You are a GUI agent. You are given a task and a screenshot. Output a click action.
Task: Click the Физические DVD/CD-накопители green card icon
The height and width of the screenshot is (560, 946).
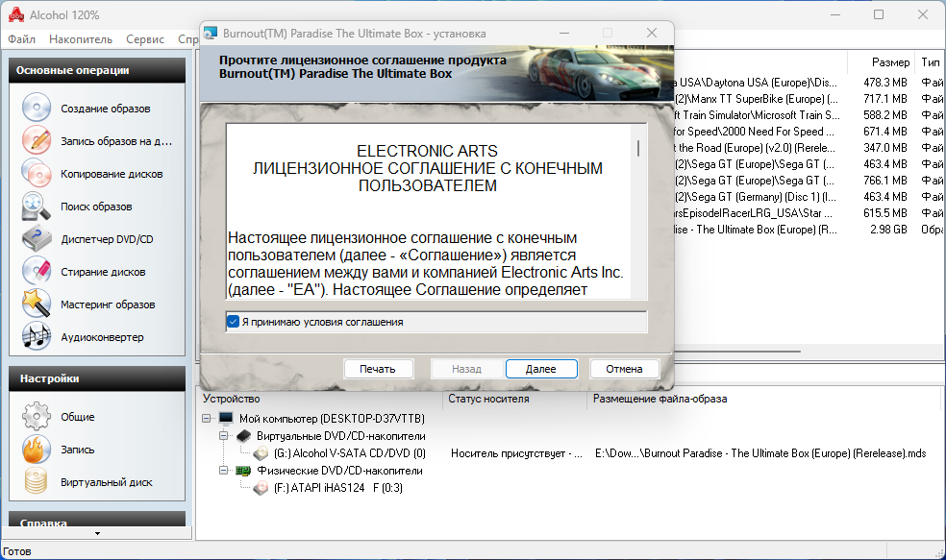click(x=244, y=470)
